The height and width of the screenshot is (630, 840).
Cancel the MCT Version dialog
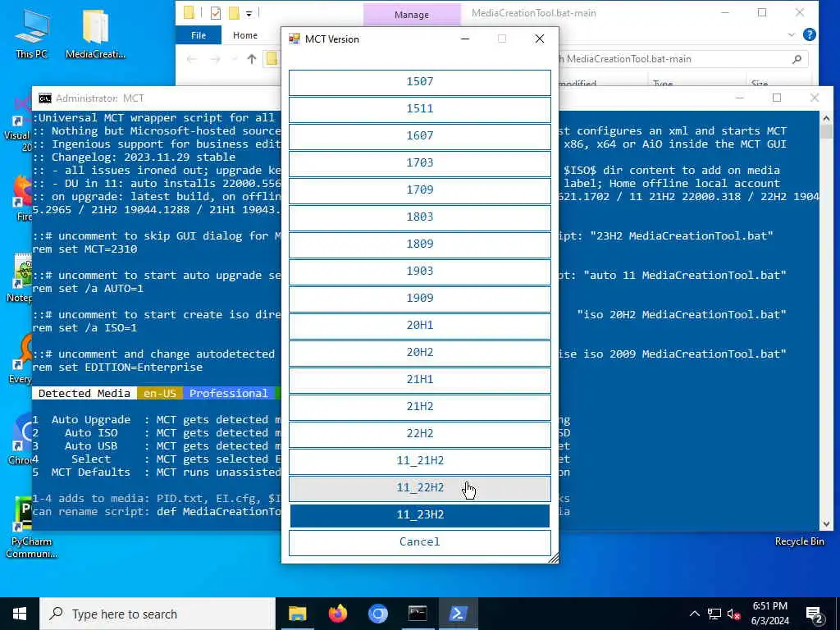coord(419,542)
